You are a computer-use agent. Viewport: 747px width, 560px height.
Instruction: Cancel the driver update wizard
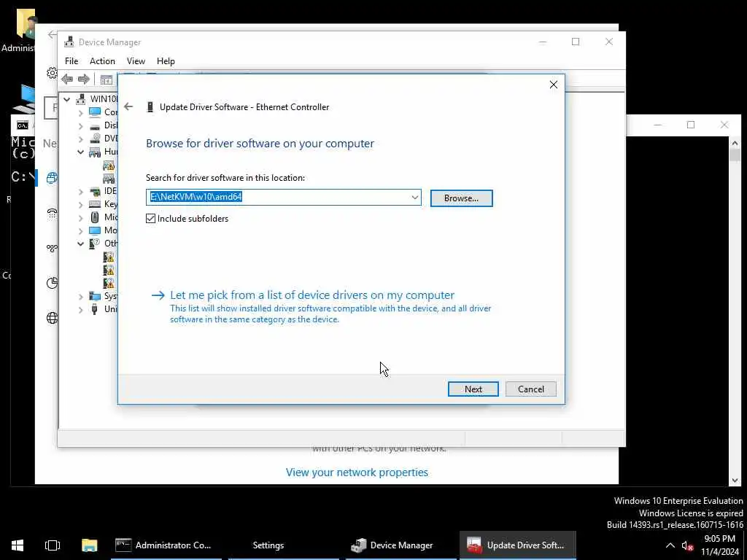tap(531, 389)
